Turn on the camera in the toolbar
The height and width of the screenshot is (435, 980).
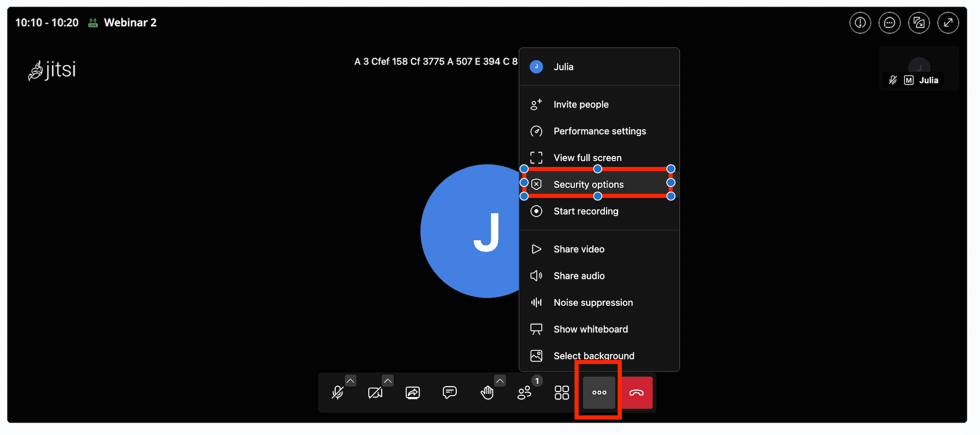coord(375,392)
